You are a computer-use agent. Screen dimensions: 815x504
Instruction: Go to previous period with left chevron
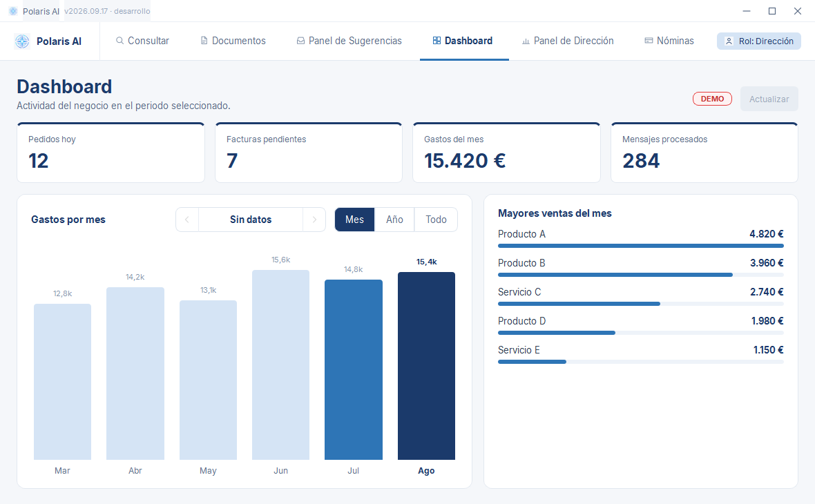coord(187,220)
